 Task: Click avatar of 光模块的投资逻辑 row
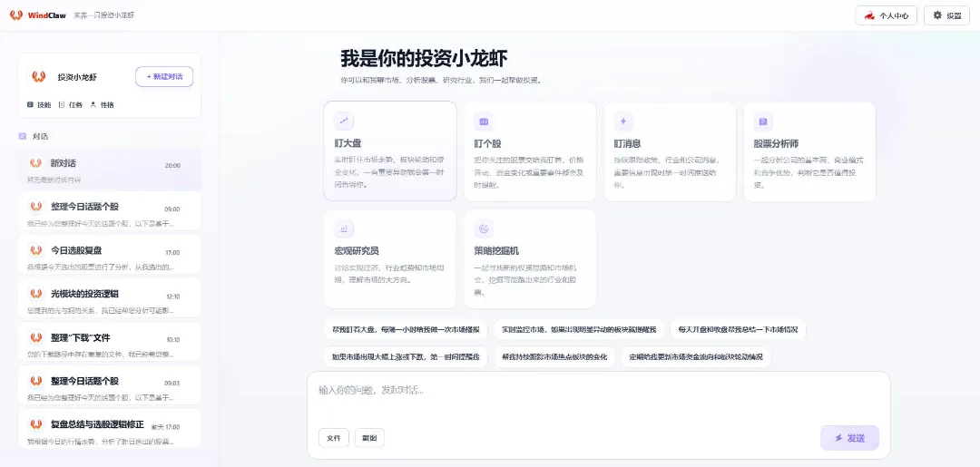tap(35, 294)
